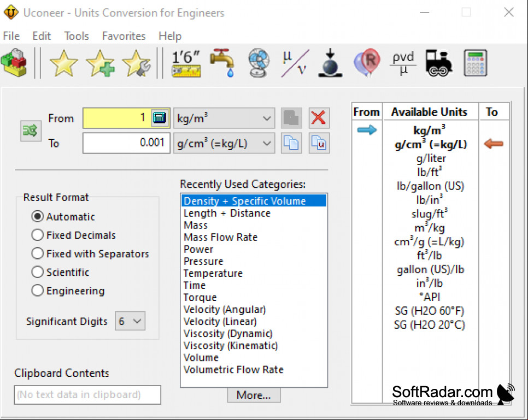Select the Temperature category

[254, 273]
